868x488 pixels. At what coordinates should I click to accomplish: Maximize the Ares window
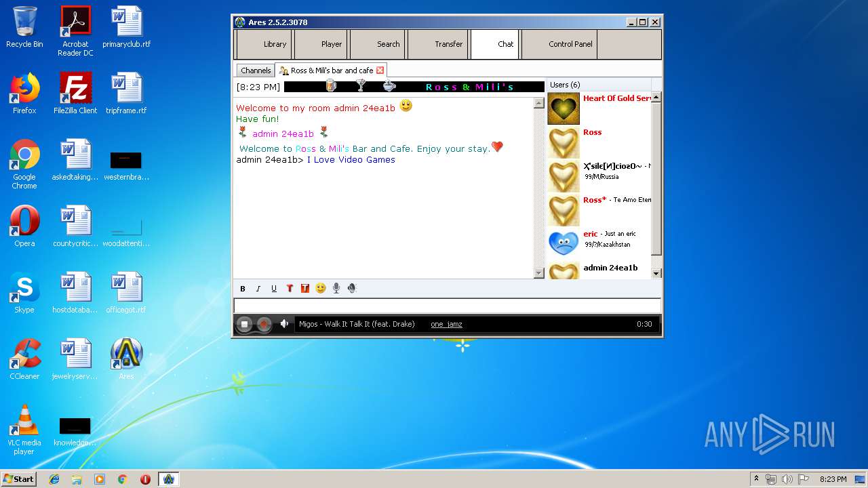coord(643,22)
